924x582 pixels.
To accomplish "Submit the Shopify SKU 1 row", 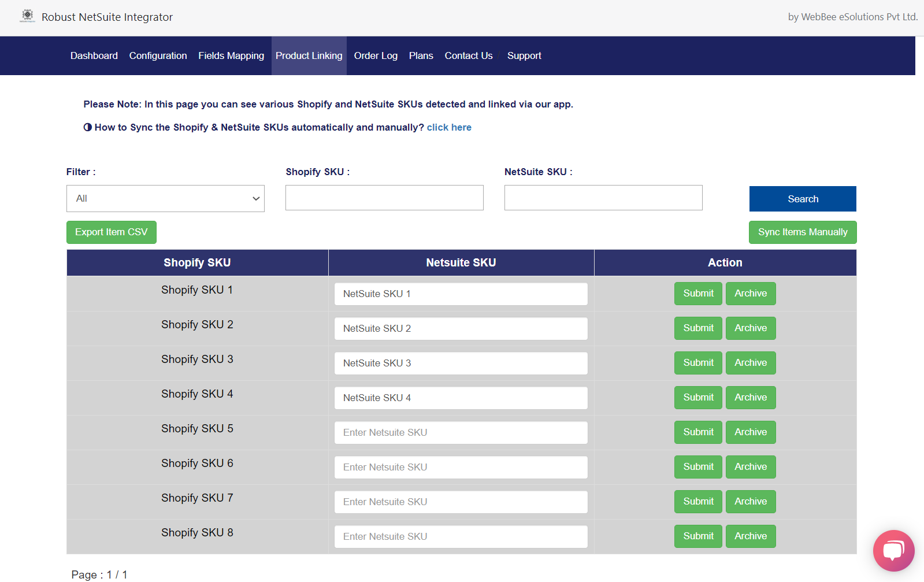I will tap(698, 294).
